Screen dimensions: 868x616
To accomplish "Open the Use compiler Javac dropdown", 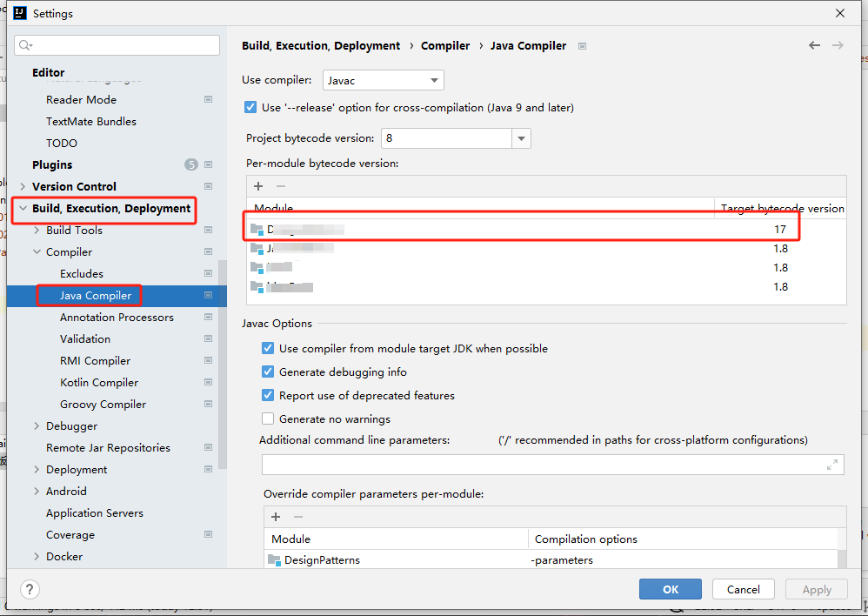I will point(383,80).
